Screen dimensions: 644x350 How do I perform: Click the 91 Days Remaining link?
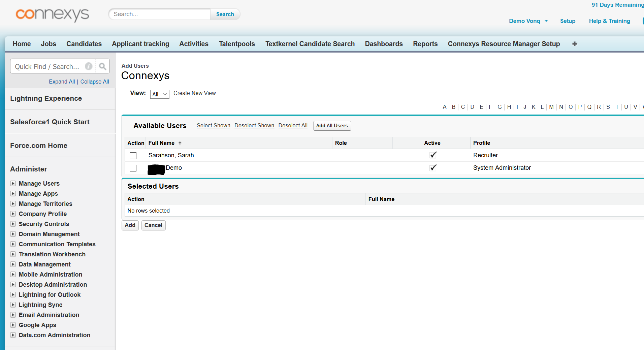pyautogui.click(x=617, y=5)
